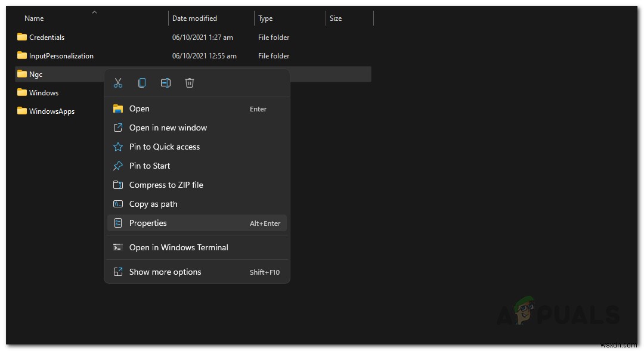This screenshot has height=351, width=644.
Task: Click the Rename icon in context menu
Action: pos(166,83)
